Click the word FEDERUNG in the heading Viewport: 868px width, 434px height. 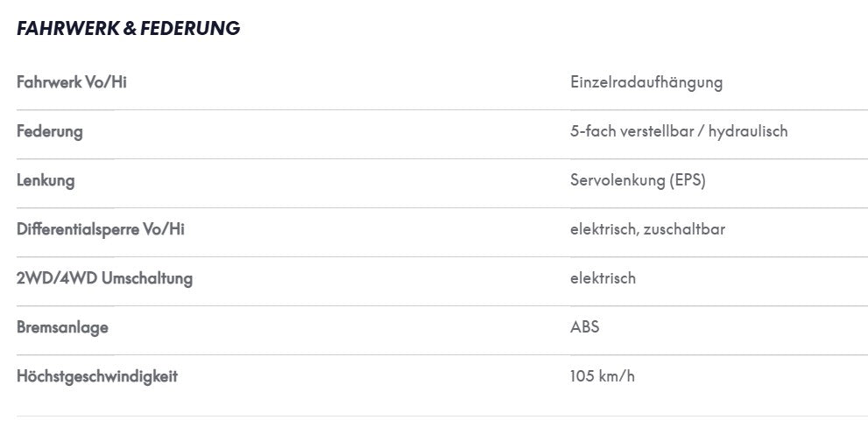pyautogui.click(x=190, y=28)
